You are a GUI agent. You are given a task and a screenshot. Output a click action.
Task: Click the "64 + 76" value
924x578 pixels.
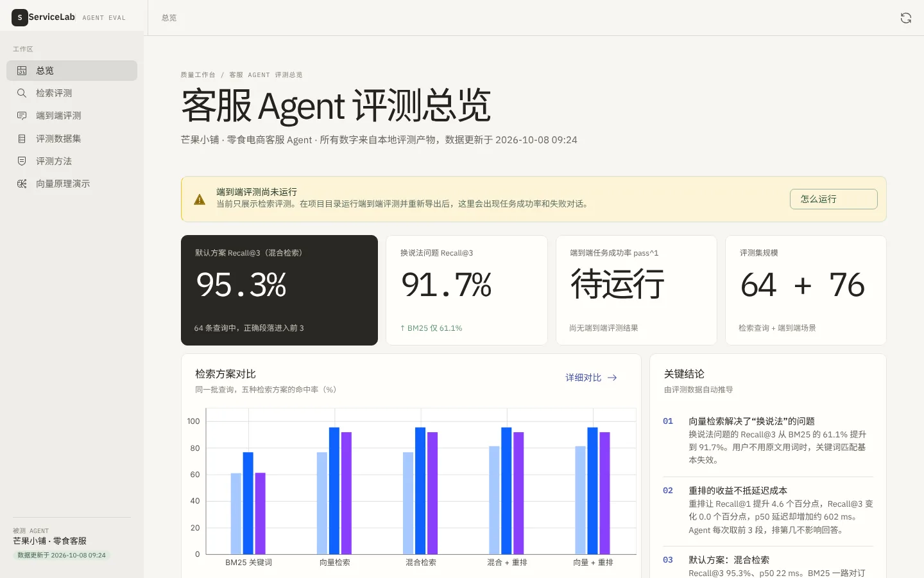803,285
